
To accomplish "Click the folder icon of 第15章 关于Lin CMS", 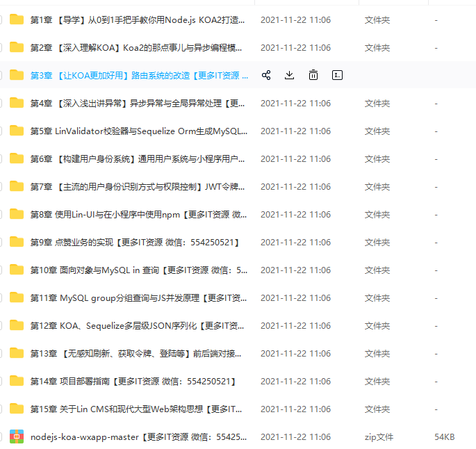I will point(17,409).
